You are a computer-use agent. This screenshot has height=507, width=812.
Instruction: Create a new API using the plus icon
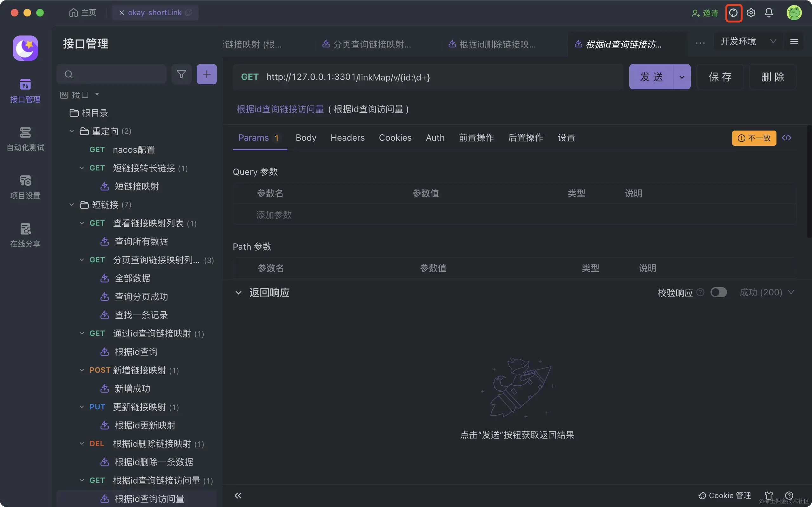click(x=207, y=74)
